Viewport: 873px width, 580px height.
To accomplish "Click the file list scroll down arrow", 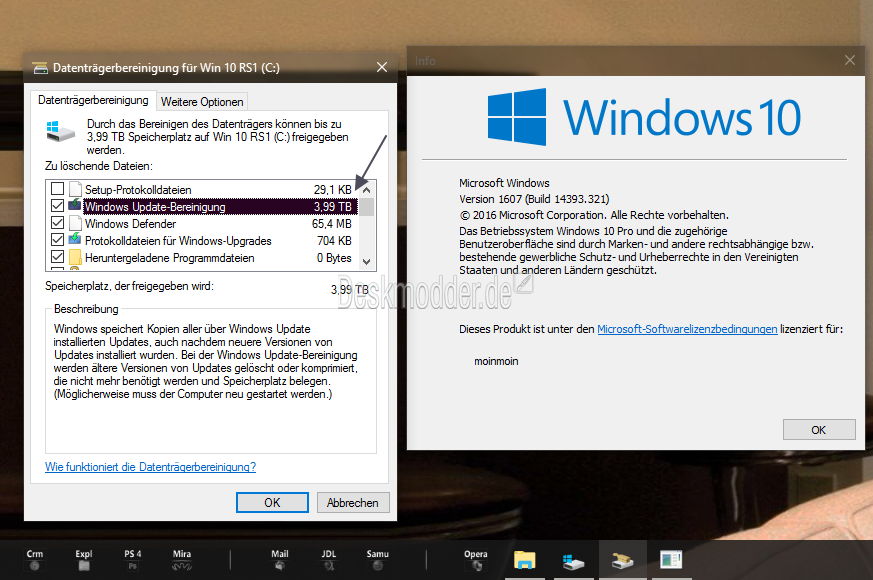I will pos(366,261).
